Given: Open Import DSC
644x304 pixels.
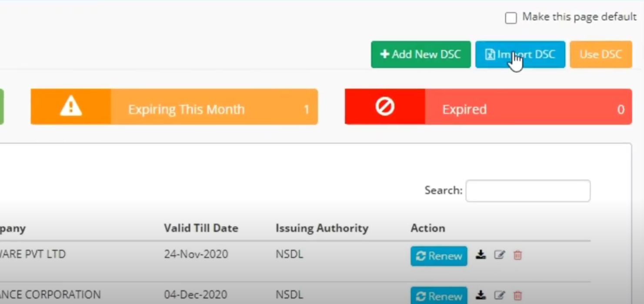Looking at the screenshot, I should [520, 54].
